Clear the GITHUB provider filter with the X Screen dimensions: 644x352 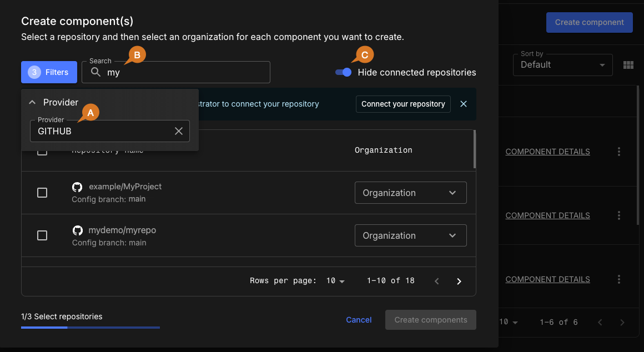(x=179, y=131)
